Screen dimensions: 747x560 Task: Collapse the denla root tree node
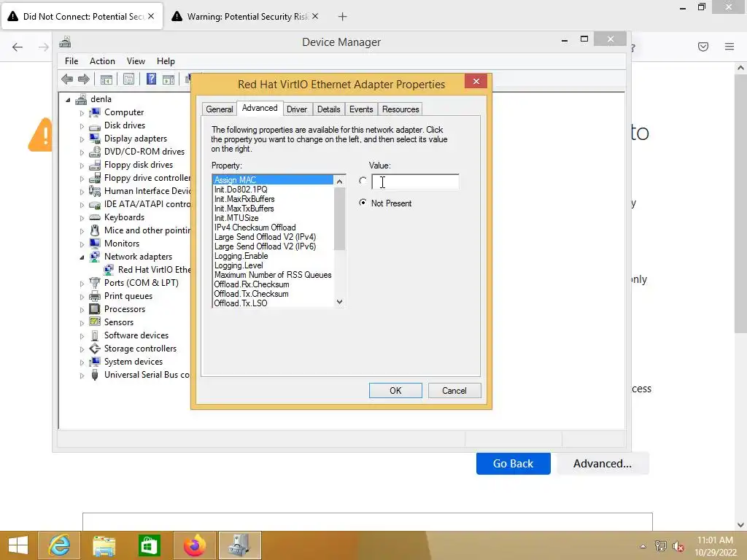68,100
